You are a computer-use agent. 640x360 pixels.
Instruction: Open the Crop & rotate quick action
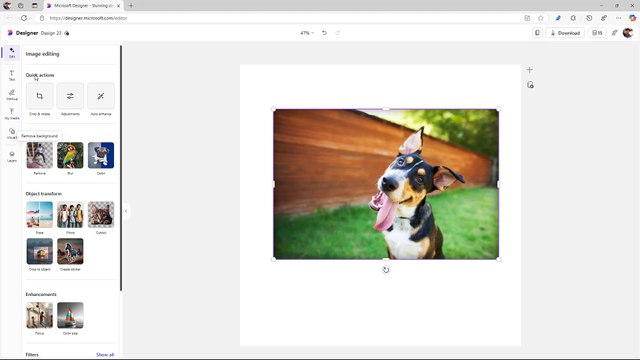[40, 96]
